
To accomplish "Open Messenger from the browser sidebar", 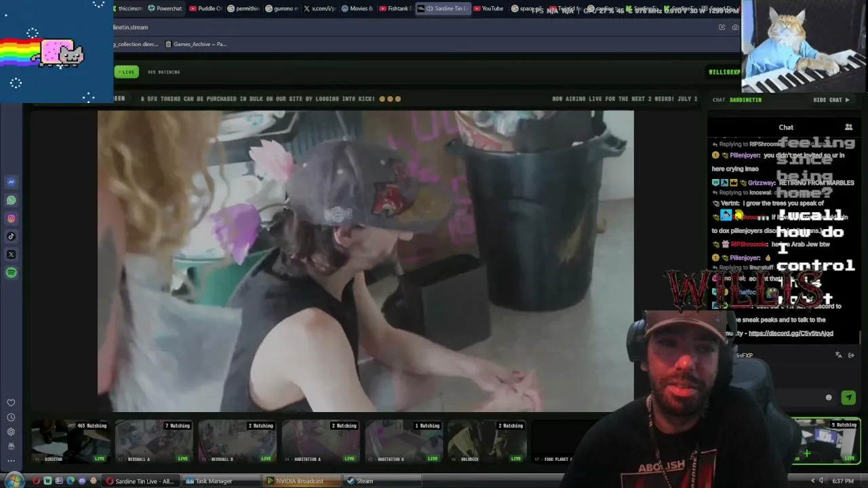I will [x=12, y=182].
